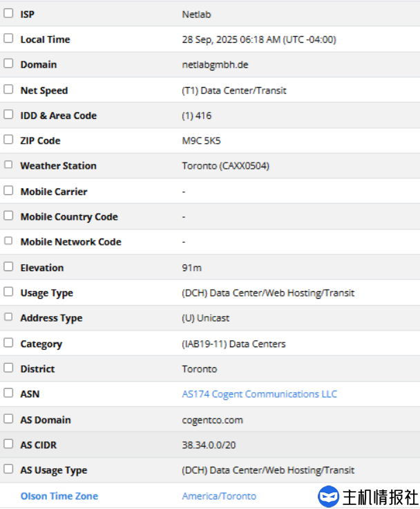This screenshot has width=420, height=509.
Task: Tick the AS CIDR checkbox
Action: tap(8, 443)
